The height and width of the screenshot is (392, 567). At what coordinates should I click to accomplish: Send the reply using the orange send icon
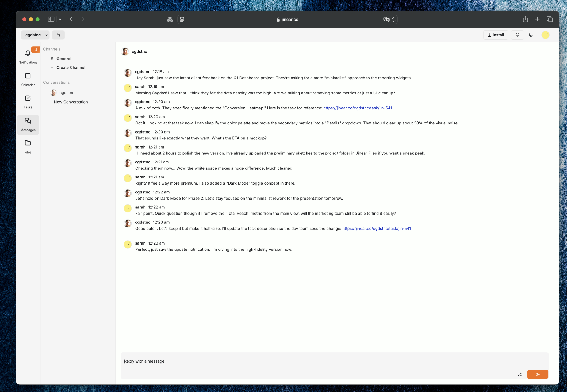(538, 374)
